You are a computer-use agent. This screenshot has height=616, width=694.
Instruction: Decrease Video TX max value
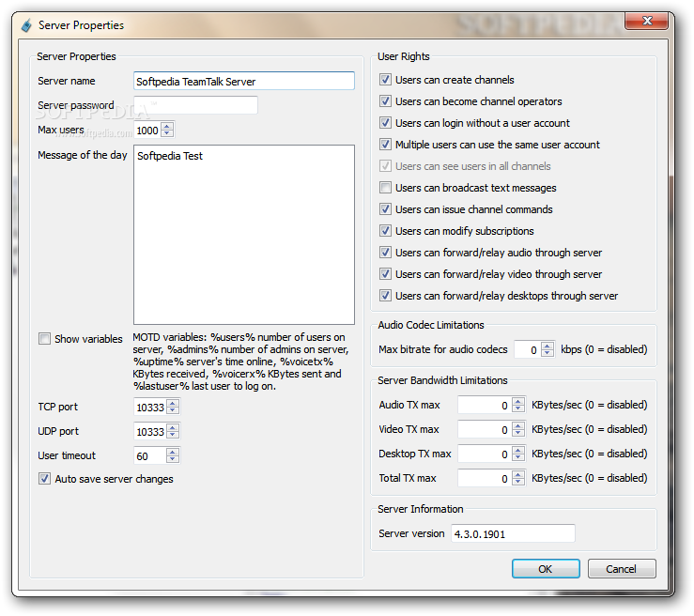click(x=517, y=433)
